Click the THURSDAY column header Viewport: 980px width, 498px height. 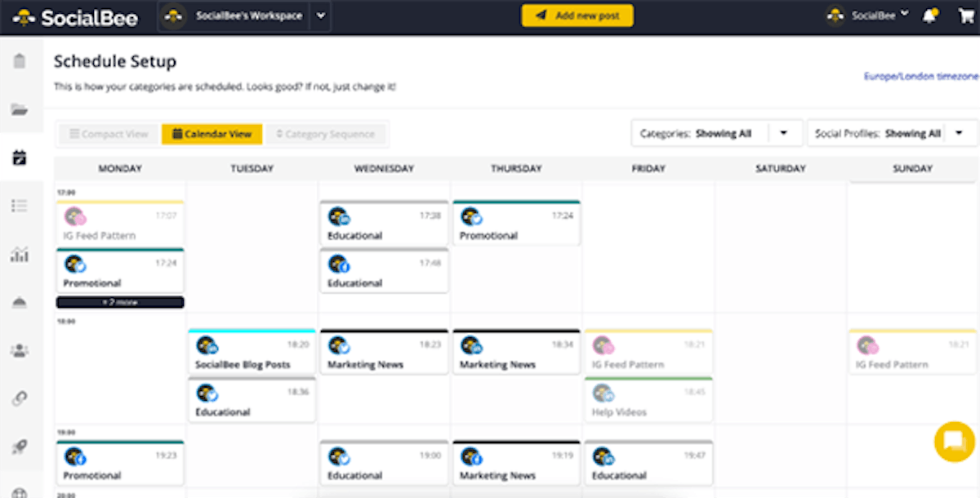click(516, 169)
